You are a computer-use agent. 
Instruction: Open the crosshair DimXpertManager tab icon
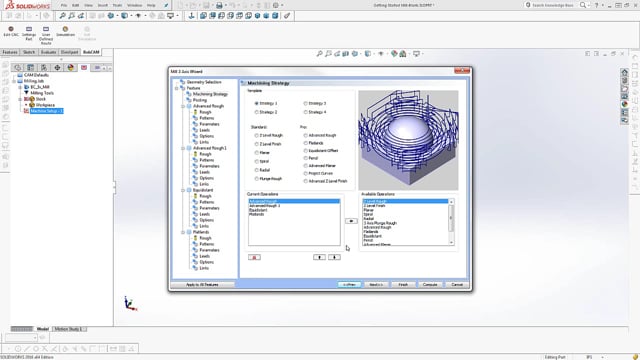[57, 67]
